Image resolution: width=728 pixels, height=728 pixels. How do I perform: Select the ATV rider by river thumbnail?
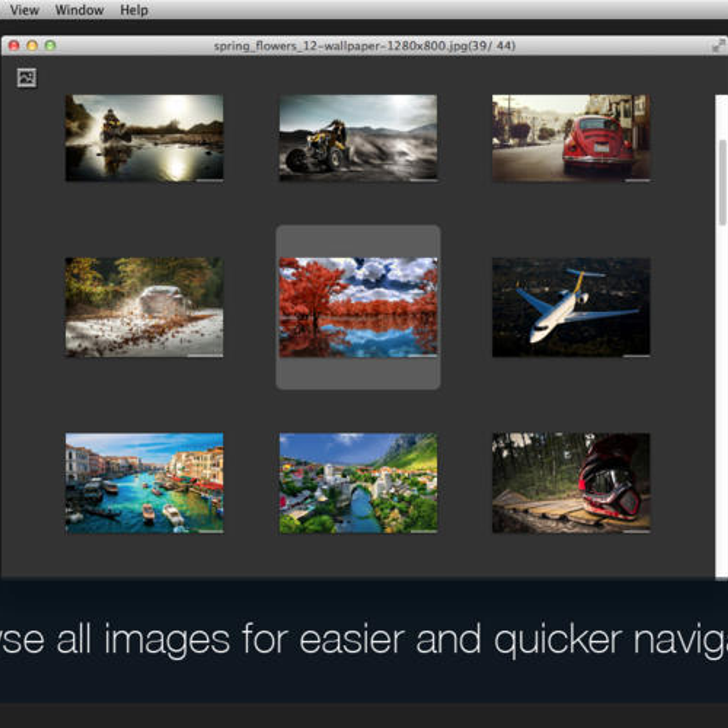click(144, 138)
